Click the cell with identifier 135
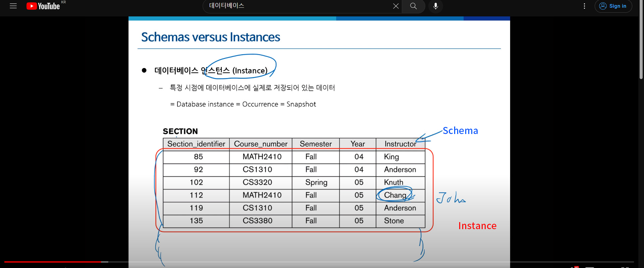 196,221
